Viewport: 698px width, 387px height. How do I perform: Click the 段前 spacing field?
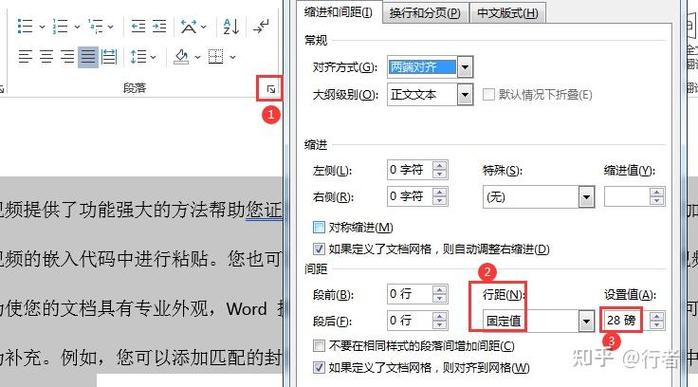pyautogui.click(x=410, y=294)
